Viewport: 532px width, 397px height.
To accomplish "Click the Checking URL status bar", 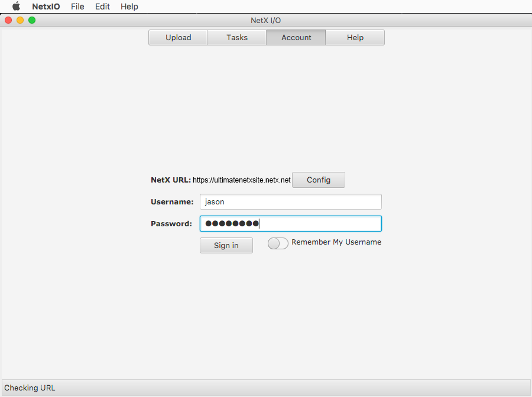I will (266, 388).
